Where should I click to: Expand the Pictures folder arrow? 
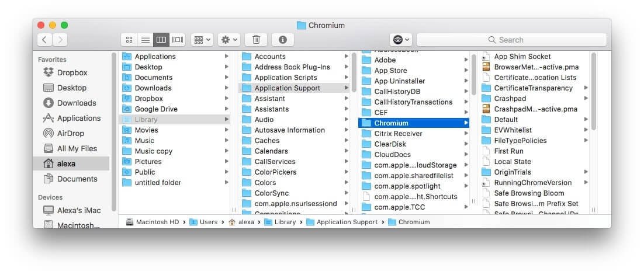[226, 162]
